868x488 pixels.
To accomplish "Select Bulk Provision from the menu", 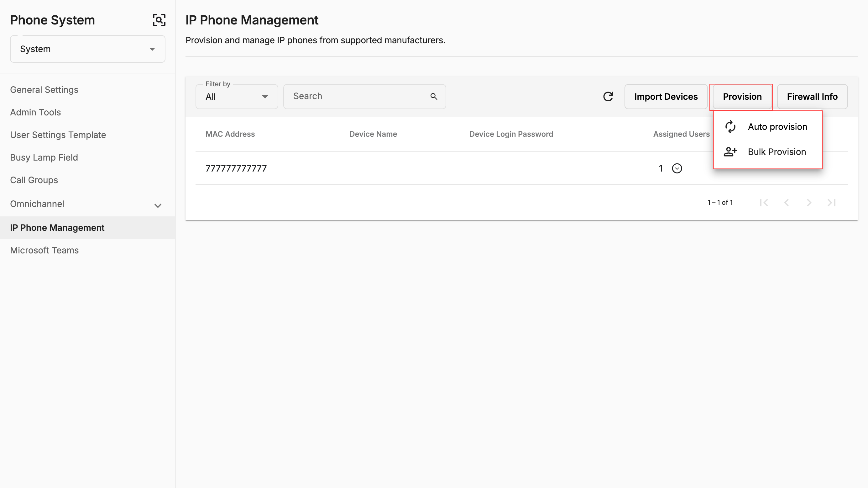I will coord(768,152).
